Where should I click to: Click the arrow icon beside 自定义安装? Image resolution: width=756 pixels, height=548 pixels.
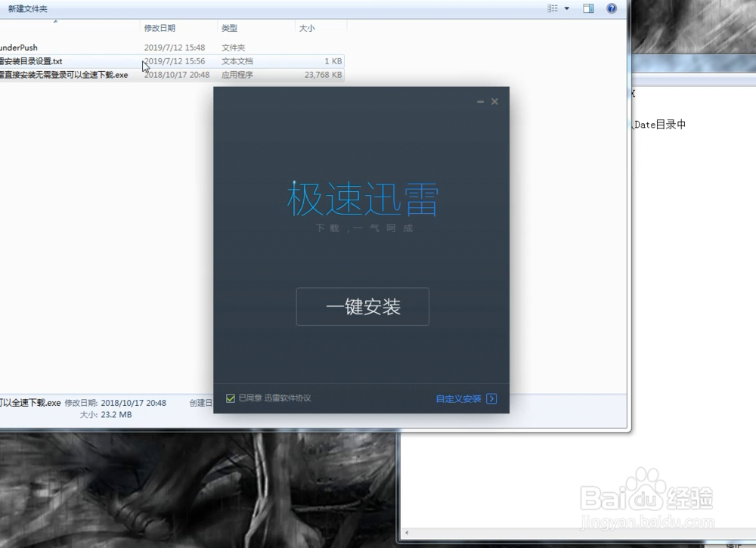pyautogui.click(x=490, y=399)
